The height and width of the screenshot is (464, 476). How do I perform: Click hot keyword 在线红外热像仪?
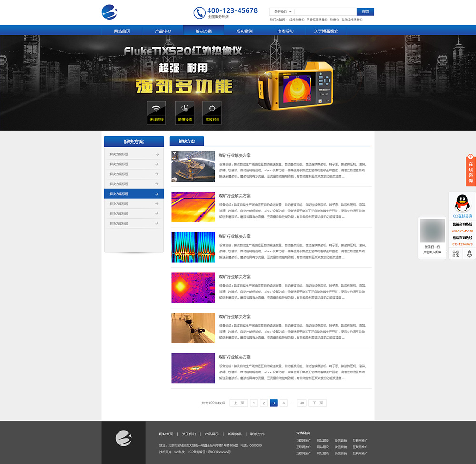click(x=352, y=20)
